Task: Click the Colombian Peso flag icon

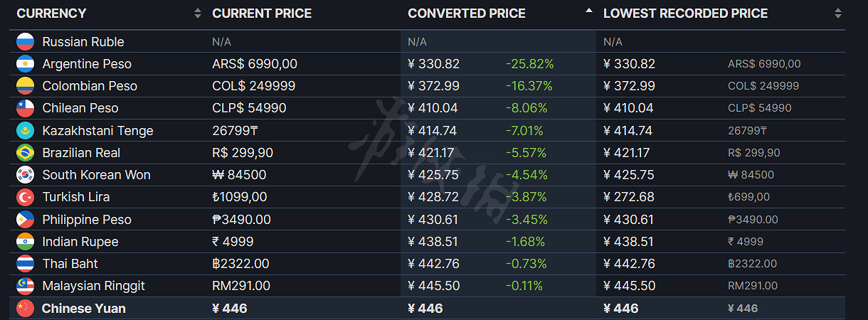Action: click(x=26, y=86)
